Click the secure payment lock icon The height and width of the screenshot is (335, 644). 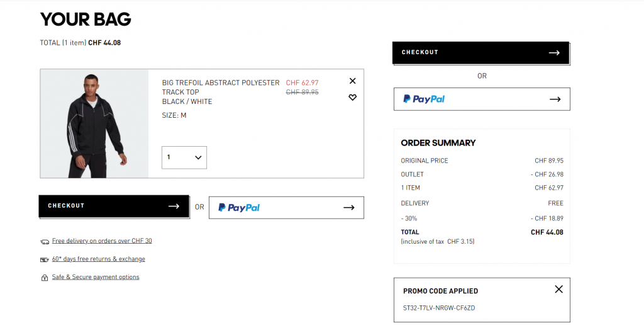coord(45,278)
